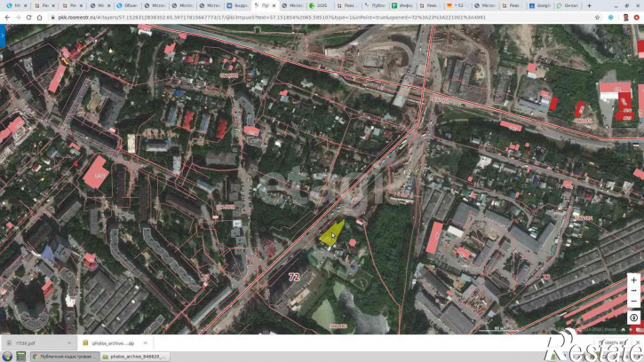This screenshot has height=362, width=644.
Task: Switch to the Google browser tab
Action: click(540, 5)
